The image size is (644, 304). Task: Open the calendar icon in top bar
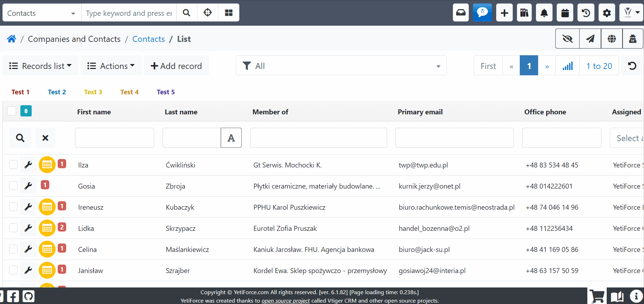565,13
